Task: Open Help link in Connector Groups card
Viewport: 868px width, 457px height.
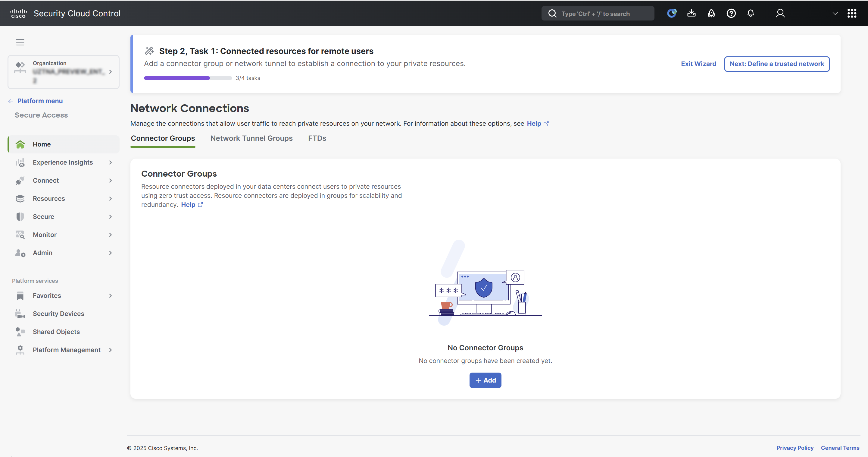Action: click(x=188, y=205)
